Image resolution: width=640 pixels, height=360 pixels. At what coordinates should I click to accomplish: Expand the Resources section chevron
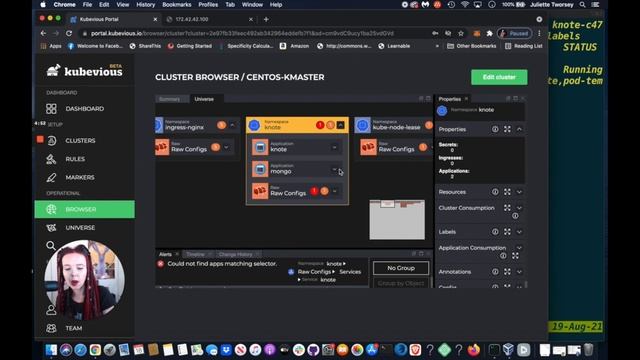click(x=519, y=192)
